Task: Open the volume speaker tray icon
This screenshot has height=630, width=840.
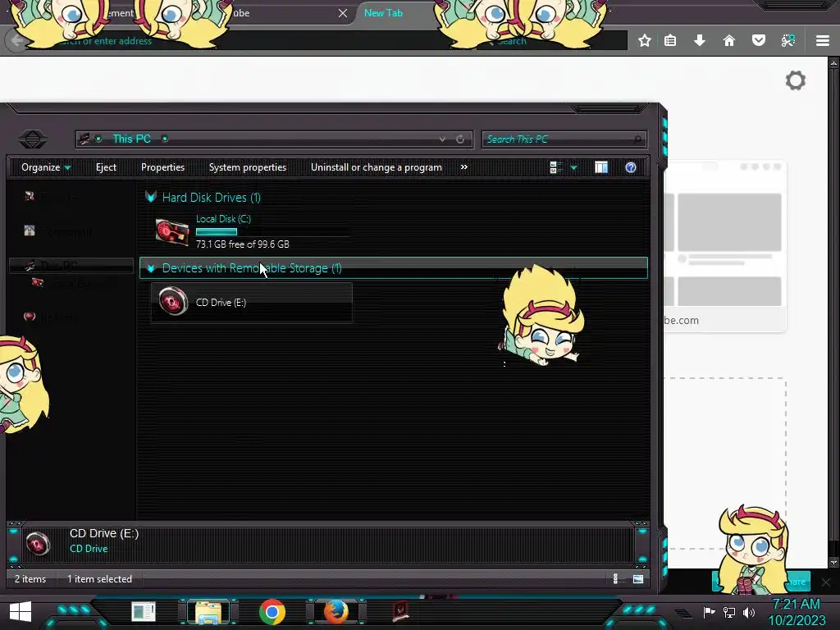Action: point(749,612)
